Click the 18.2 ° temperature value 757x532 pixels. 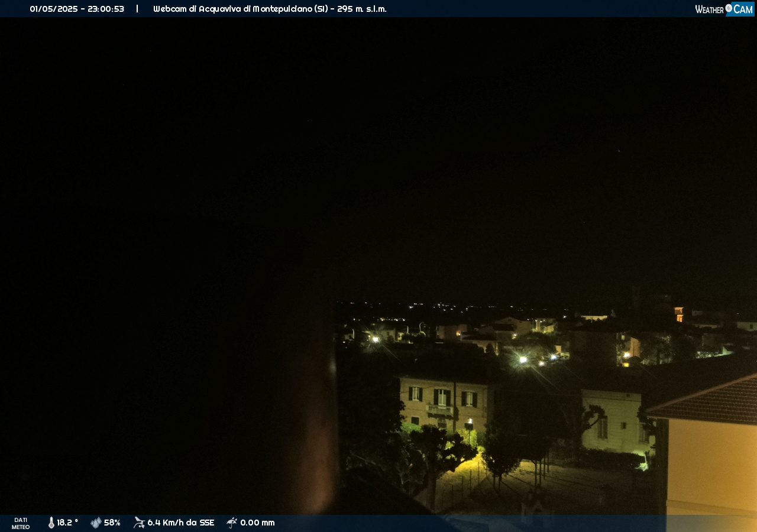pyautogui.click(x=67, y=523)
